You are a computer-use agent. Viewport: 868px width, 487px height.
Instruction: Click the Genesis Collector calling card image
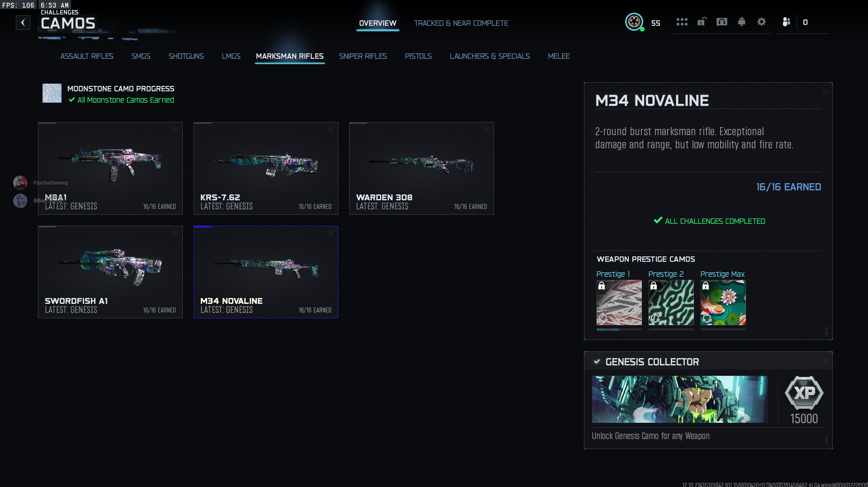680,399
